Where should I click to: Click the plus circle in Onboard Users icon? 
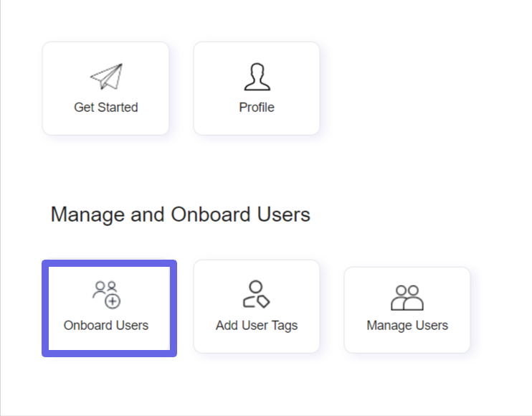click(x=113, y=301)
